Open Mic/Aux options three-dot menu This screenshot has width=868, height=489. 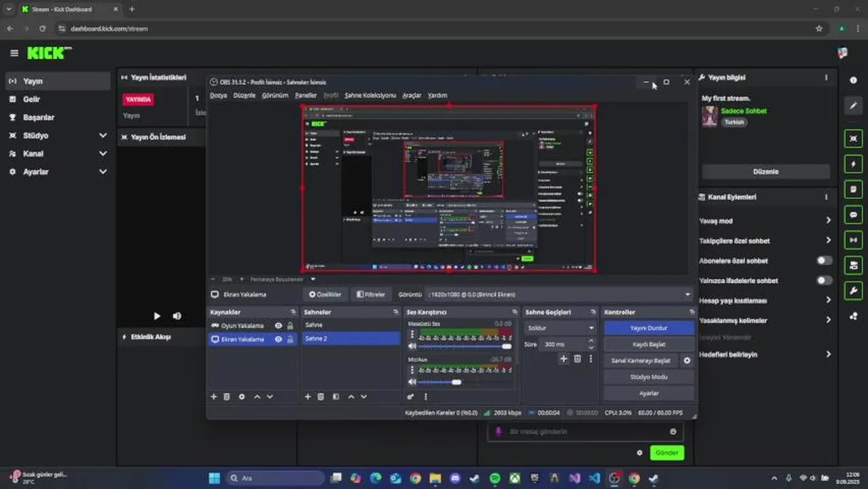(412, 371)
